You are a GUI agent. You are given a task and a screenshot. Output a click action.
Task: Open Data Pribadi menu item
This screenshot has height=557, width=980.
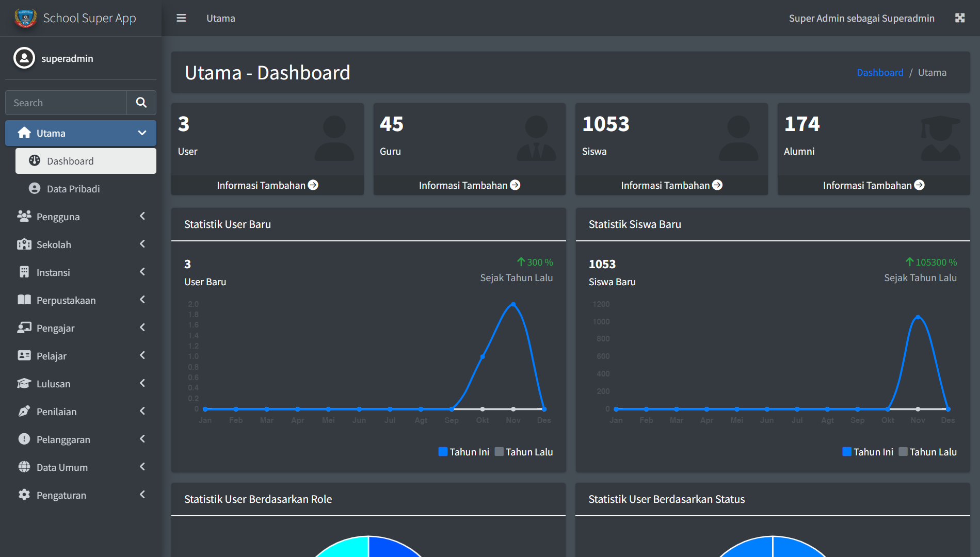click(x=73, y=189)
